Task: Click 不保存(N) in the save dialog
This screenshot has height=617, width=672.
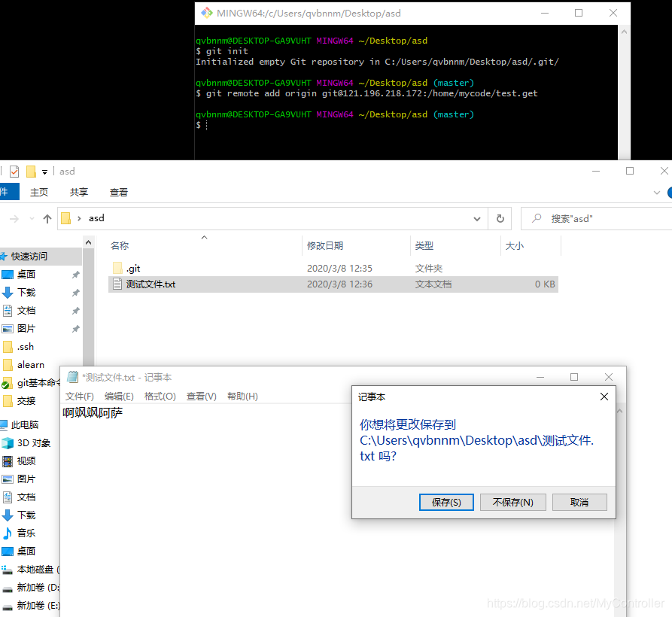Action: 513,502
